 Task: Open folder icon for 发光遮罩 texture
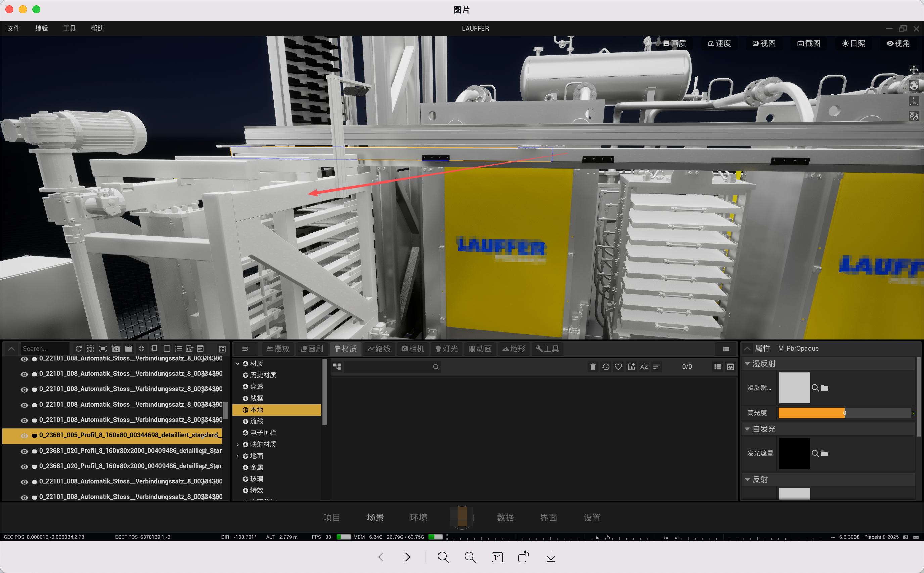(x=824, y=454)
